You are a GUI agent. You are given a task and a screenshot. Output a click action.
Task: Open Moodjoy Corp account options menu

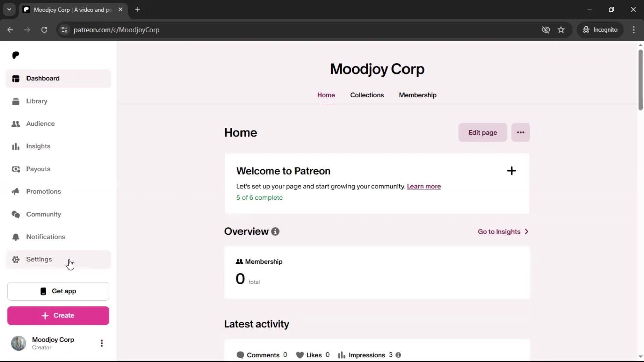click(102, 343)
